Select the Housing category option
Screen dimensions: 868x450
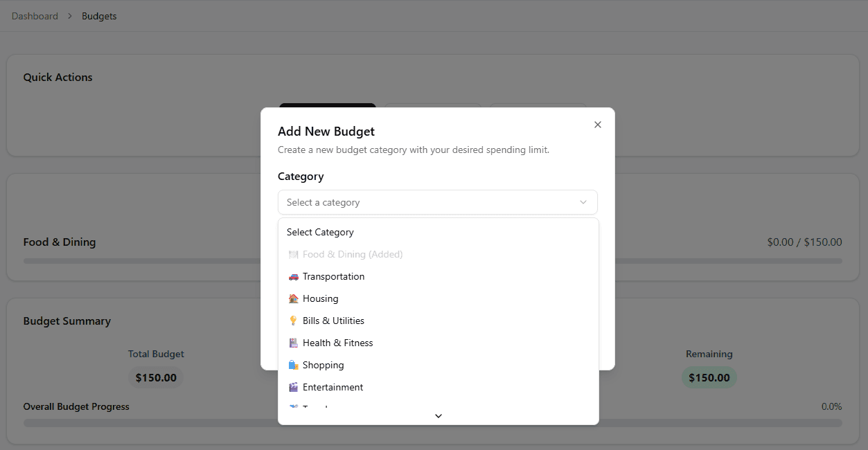320,298
